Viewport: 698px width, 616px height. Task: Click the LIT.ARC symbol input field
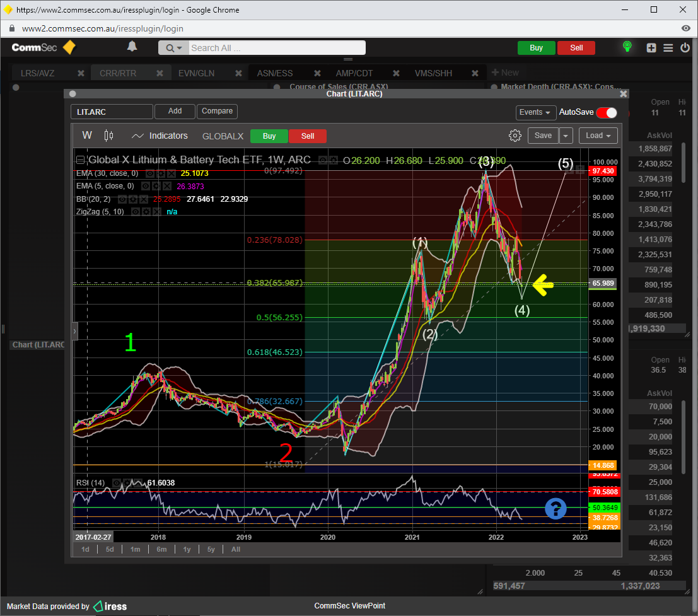pyautogui.click(x=112, y=112)
